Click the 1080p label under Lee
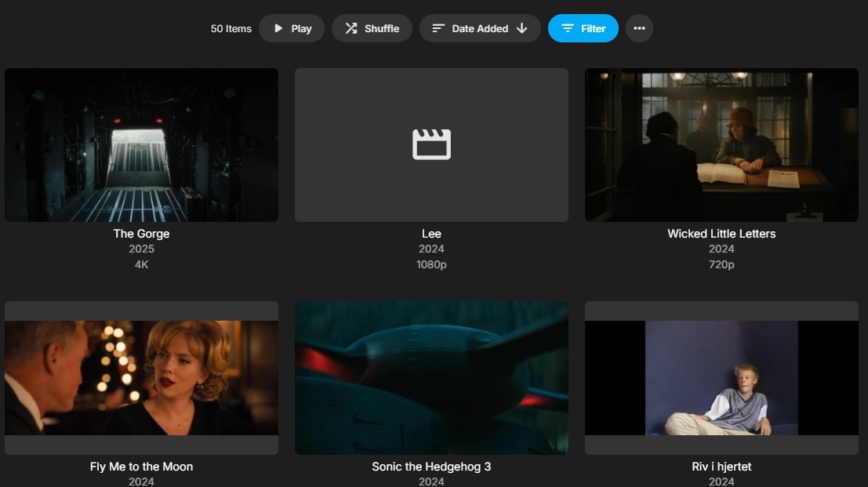 pyautogui.click(x=432, y=264)
